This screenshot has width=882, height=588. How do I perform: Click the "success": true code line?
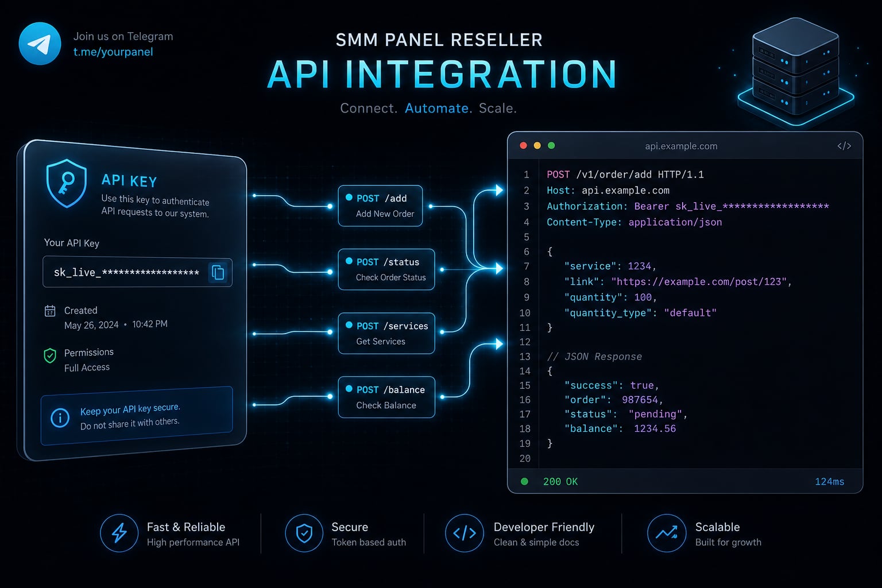click(612, 385)
